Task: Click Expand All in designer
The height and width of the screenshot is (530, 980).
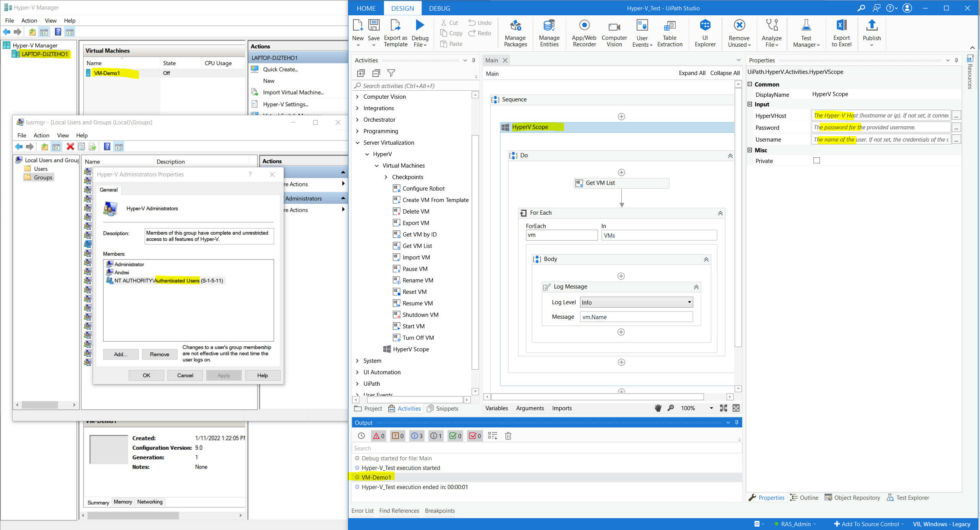Action: [x=692, y=73]
